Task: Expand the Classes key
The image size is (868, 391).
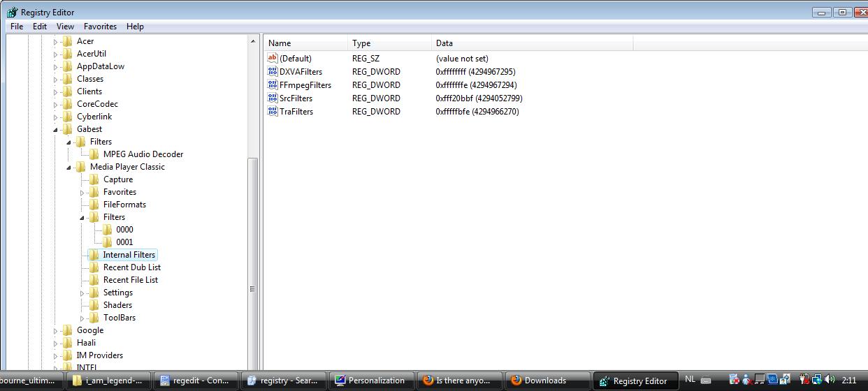Action: 56,80
